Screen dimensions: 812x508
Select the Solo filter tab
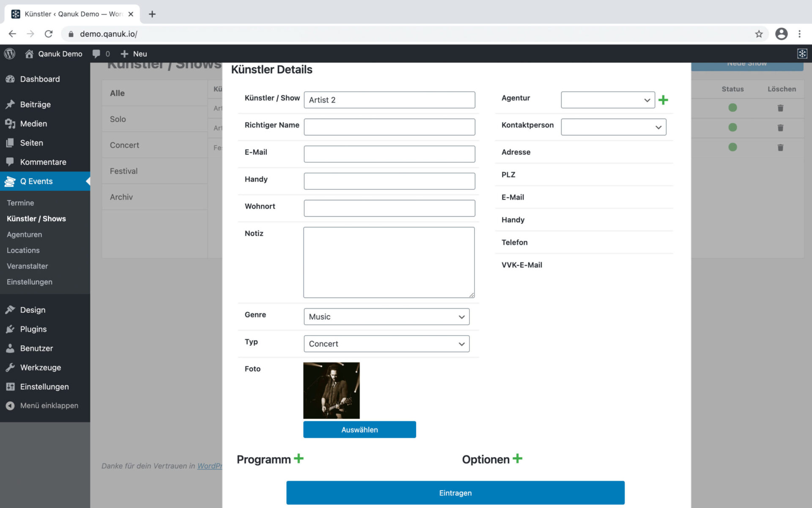pyautogui.click(x=155, y=119)
